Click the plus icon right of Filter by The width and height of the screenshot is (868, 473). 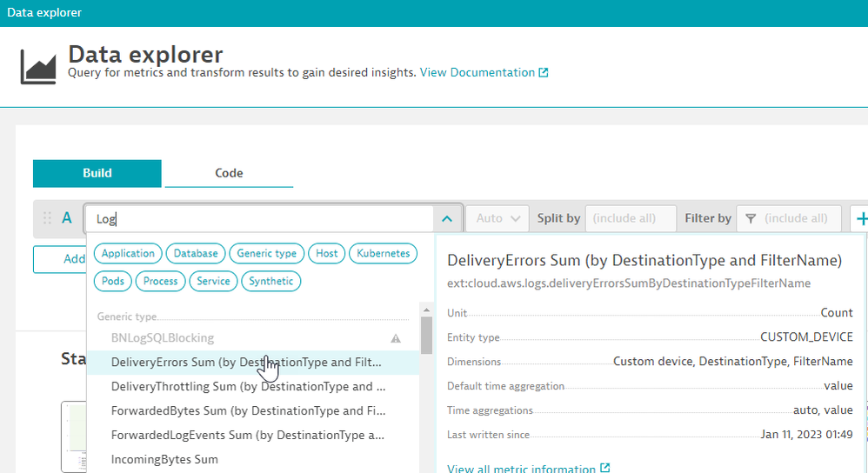(861, 218)
